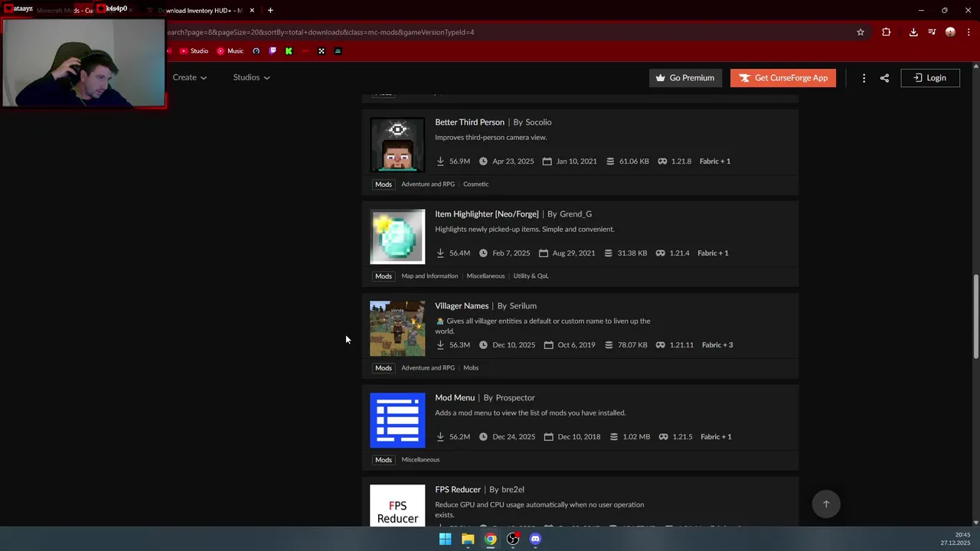Click the file size icon for Better Third Person
The width and height of the screenshot is (980, 551).
pos(610,161)
